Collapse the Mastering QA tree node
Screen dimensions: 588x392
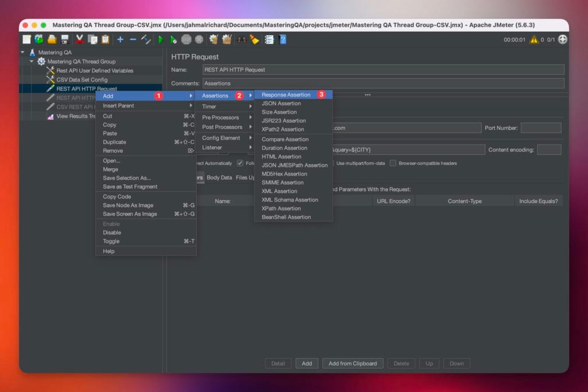(x=22, y=52)
